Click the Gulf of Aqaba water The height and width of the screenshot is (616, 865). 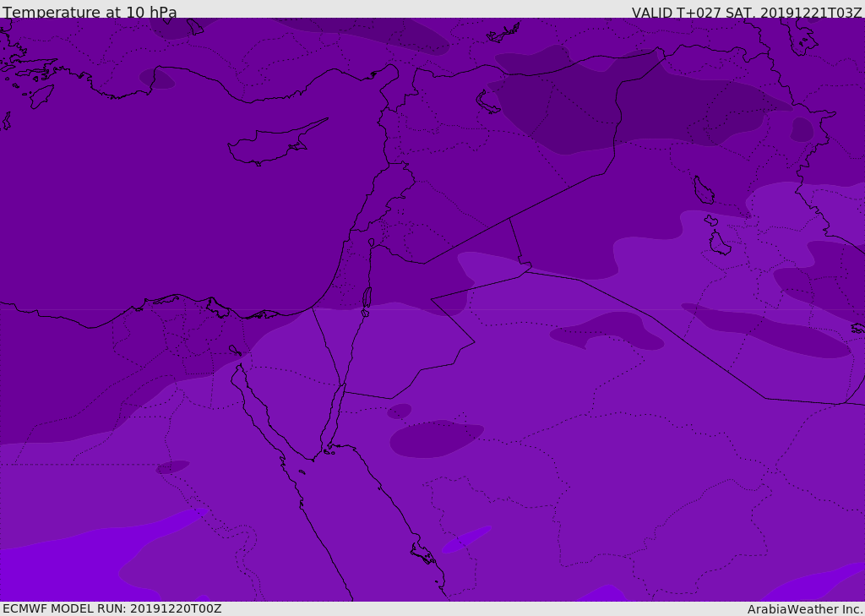point(335,416)
